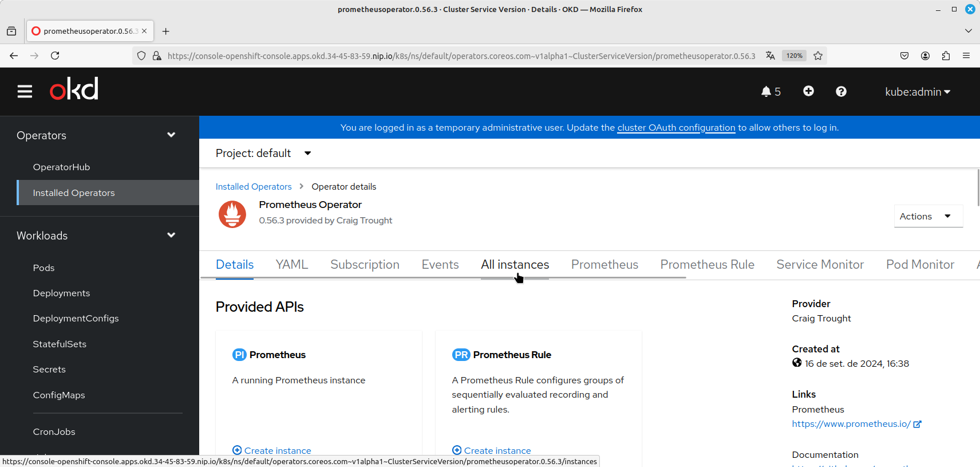Close the prometheusoperator browser tab
This screenshot has width=980, height=467.
144,31
